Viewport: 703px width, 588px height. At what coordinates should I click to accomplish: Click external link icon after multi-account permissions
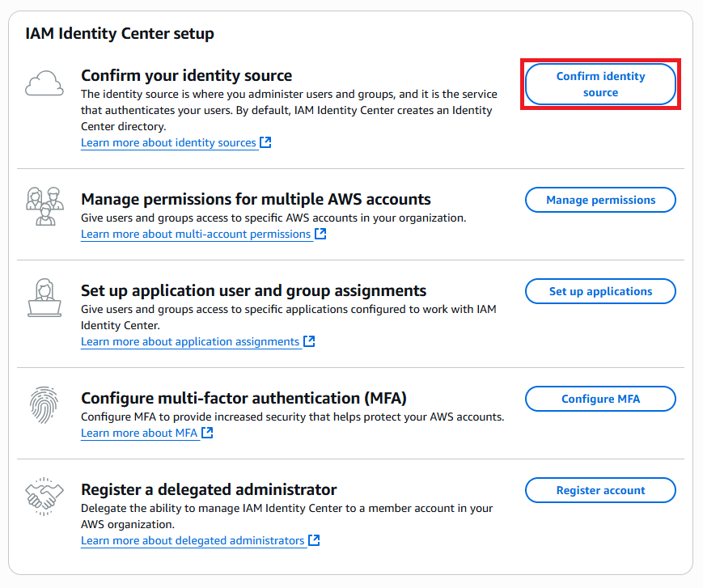320,234
